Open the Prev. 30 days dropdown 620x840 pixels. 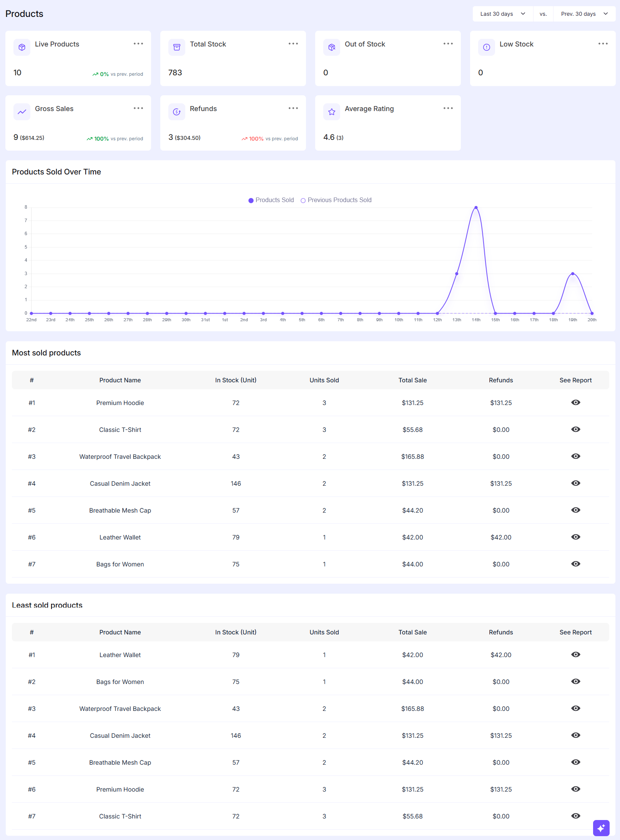click(x=584, y=14)
